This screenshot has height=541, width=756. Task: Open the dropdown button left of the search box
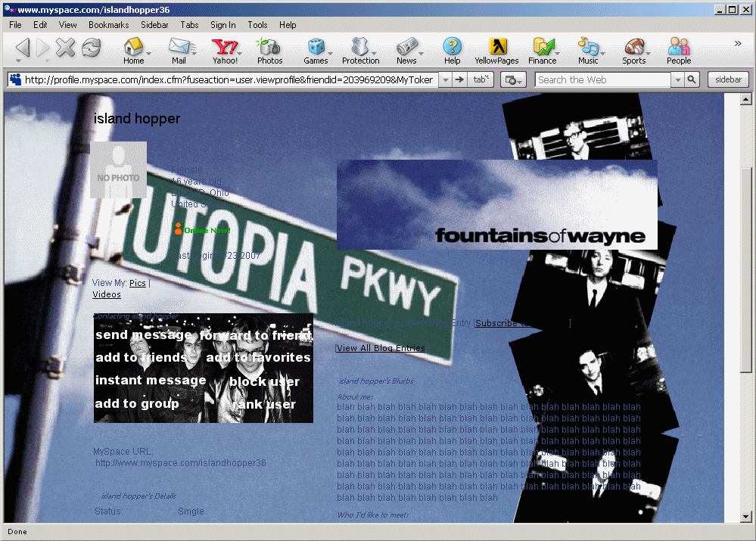[513, 79]
